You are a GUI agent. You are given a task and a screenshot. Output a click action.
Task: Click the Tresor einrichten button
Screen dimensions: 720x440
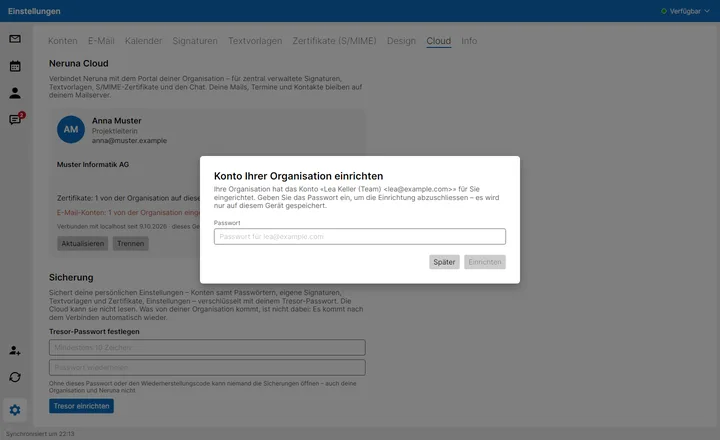(81, 406)
